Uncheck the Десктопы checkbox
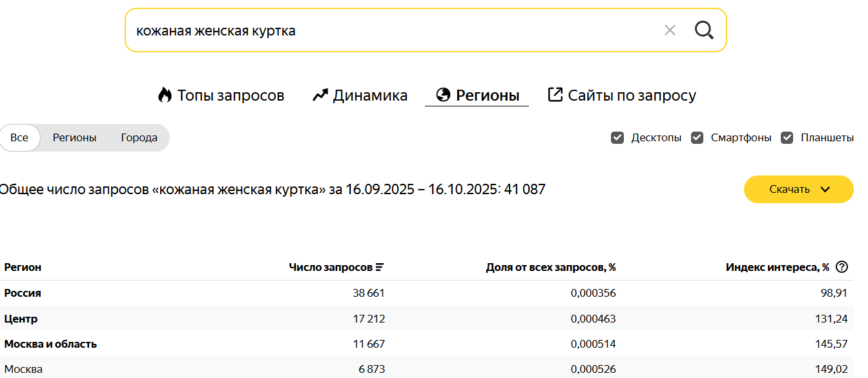868x378 pixels. click(x=617, y=137)
